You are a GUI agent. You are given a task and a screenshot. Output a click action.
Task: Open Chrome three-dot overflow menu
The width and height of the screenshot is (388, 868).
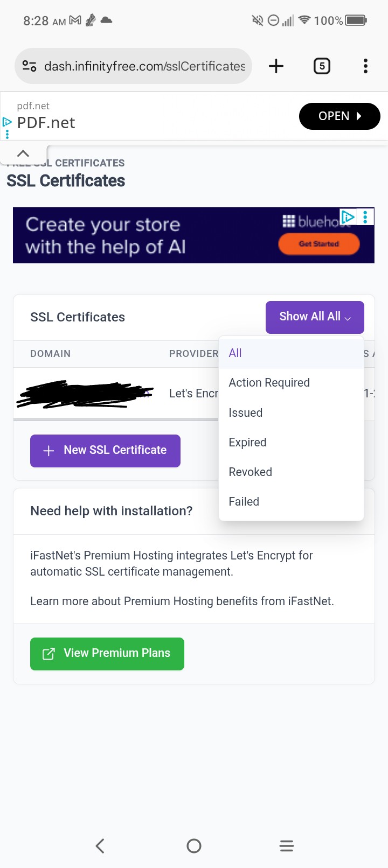(x=365, y=66)
